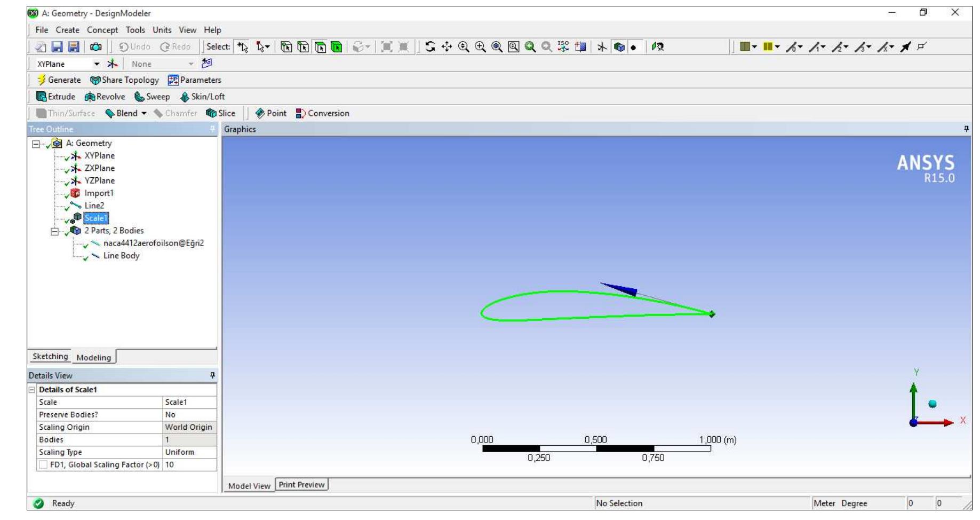Select the Revolve tool

[105, 97]
